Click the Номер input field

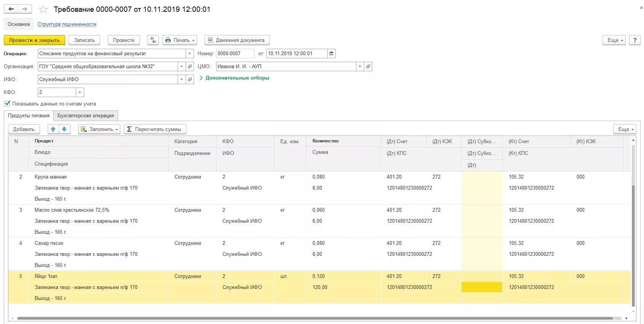pos(235,54)
